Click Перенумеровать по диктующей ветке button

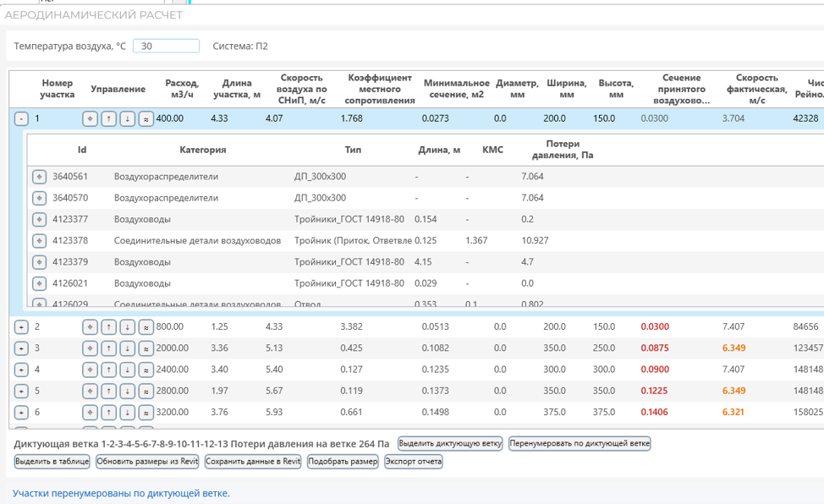pos(580,444)
